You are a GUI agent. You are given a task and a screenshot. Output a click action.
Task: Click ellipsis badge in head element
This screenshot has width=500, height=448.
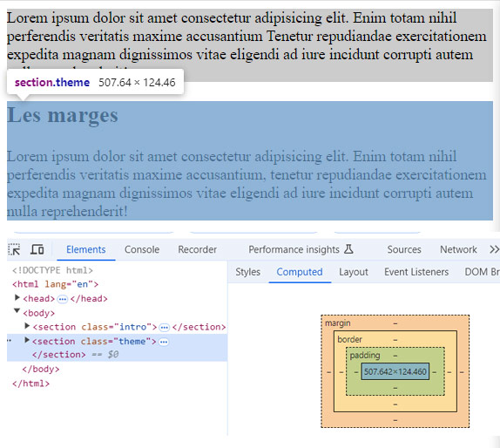tap(63, 299)
